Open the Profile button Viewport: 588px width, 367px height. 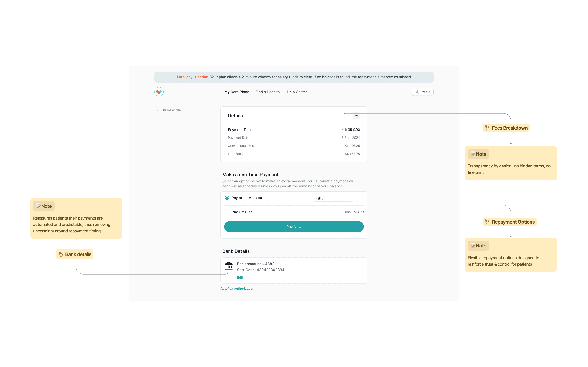coord(423,92)
